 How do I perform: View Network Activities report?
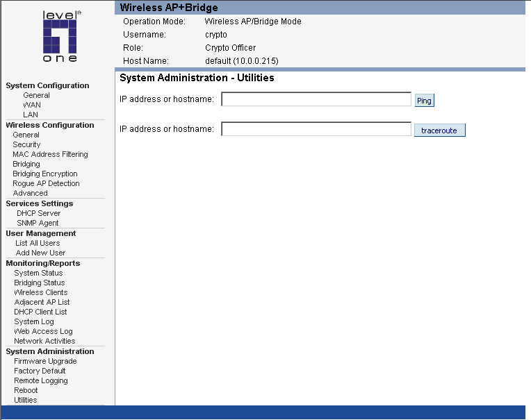tap(44, 342)
